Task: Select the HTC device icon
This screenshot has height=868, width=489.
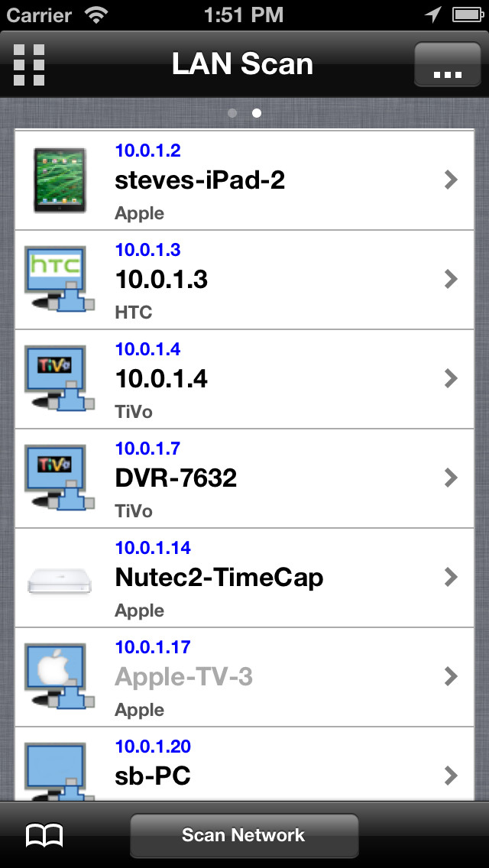Action: (x=60, y=279)
